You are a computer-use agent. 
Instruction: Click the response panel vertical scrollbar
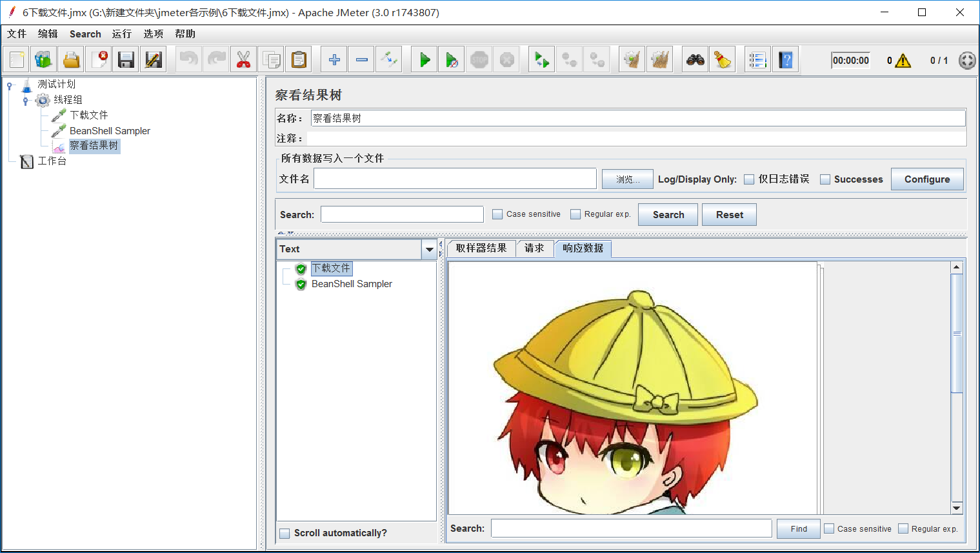point(957,333)
